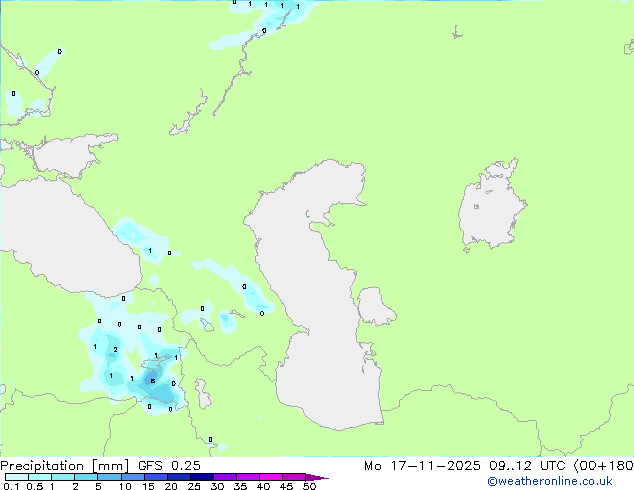Click the "50" legend scale label
This screenshot has width=634, height=490.
click(x=309, y=486)
